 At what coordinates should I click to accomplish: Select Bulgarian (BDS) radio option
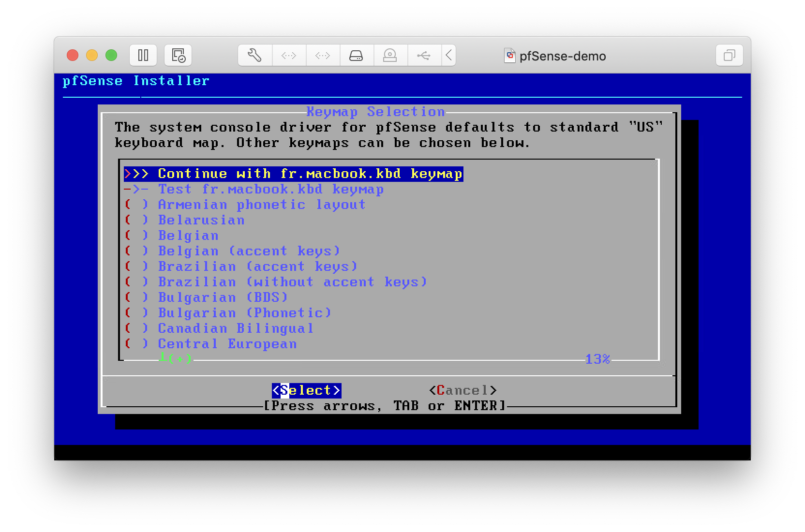136,297
